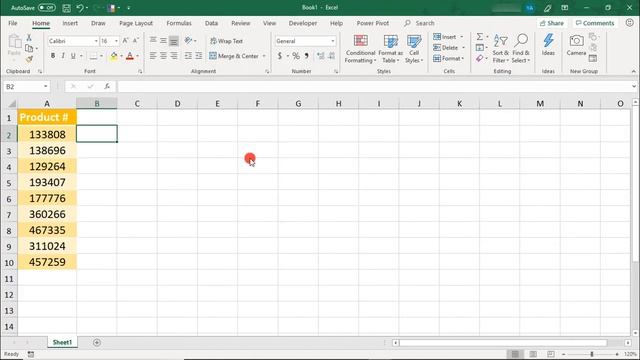Click the Format cells button

[448, 59]
